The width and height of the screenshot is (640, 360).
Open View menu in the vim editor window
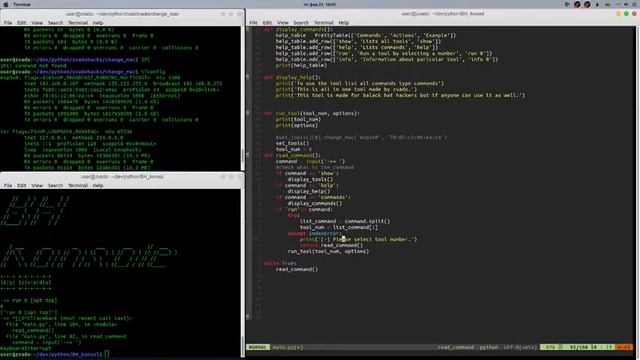(x=283, y=23)
